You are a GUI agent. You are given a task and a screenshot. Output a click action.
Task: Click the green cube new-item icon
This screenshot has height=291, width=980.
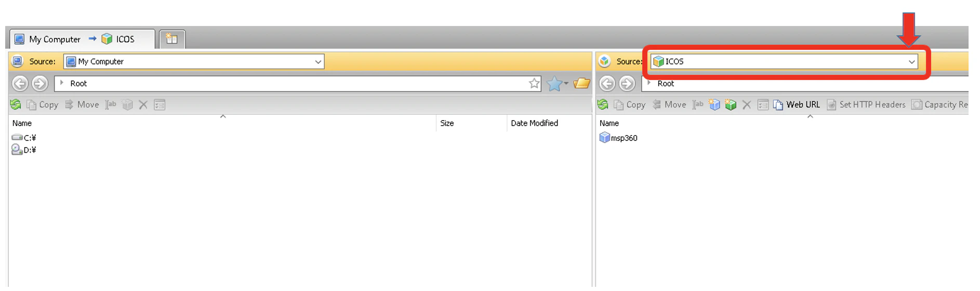[731, 104]
